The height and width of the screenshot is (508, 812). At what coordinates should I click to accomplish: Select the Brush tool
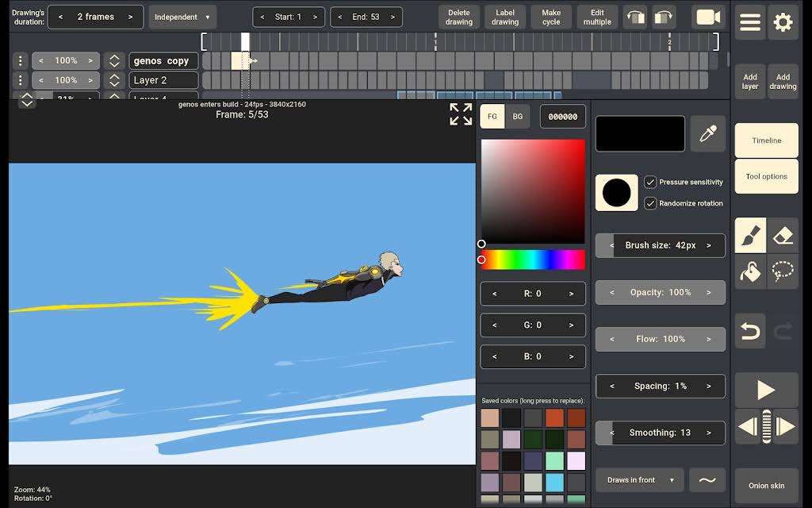pyautogui.click(x=750, y=235)
